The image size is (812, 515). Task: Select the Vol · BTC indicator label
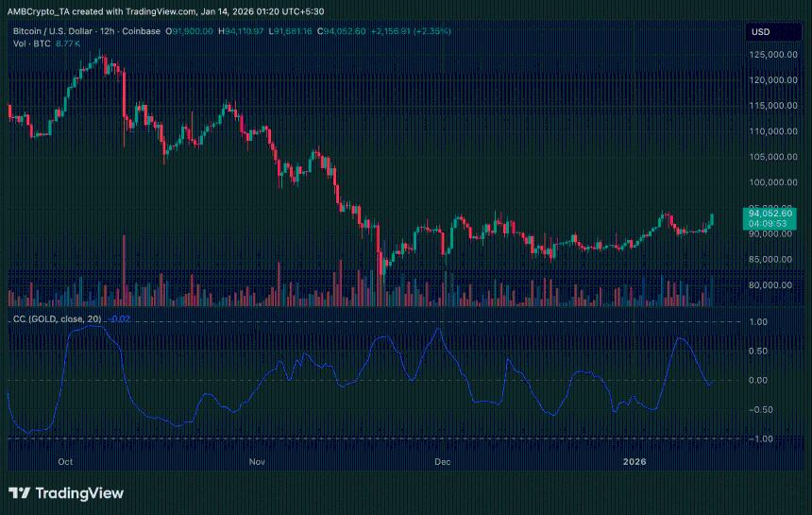click(31, 43)
